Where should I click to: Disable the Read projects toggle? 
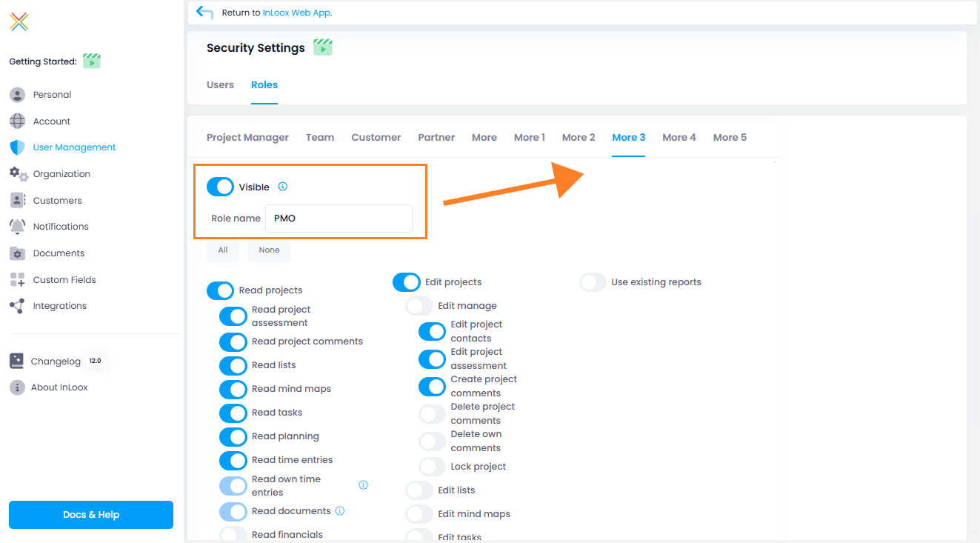(x=221, y=290)
